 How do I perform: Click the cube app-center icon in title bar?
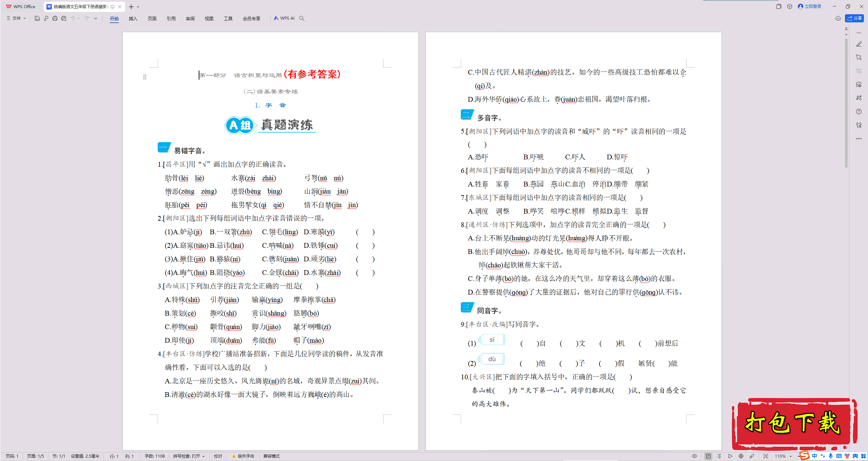(x=790, y=6)
